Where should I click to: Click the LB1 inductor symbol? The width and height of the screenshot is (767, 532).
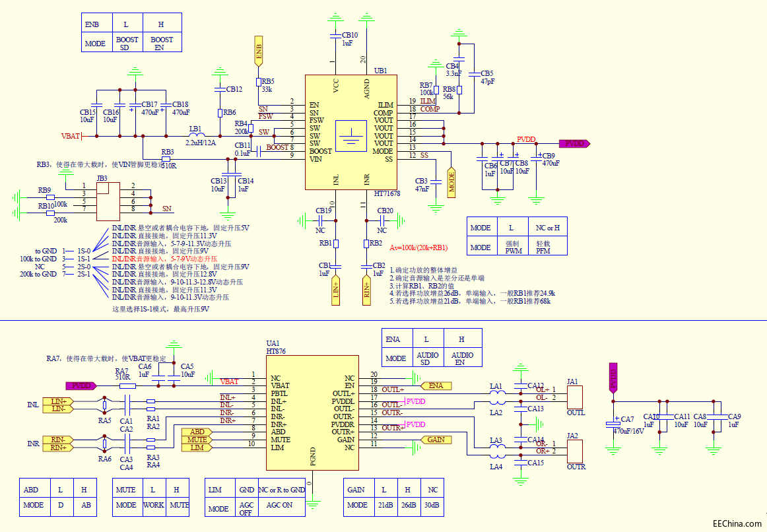(x=197, y=135)
